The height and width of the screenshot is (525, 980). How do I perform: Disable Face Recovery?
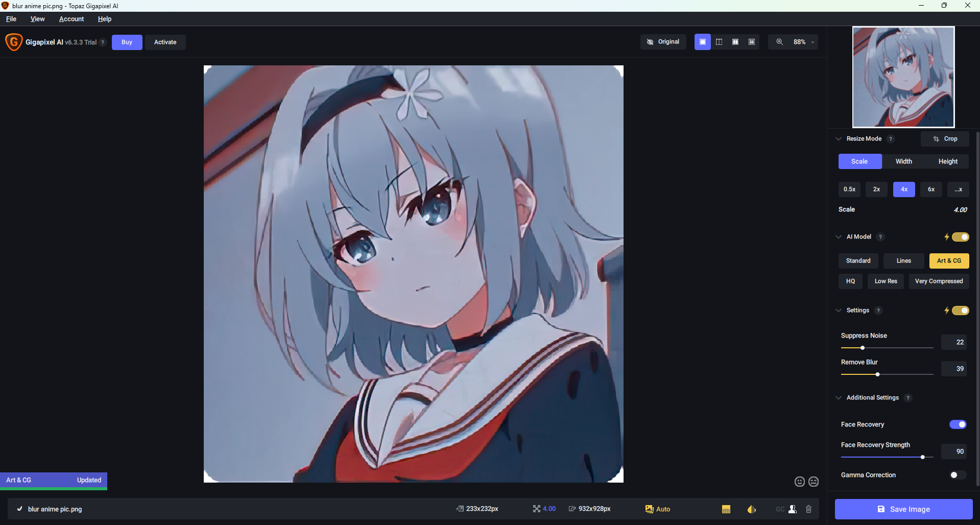(957, 424)
